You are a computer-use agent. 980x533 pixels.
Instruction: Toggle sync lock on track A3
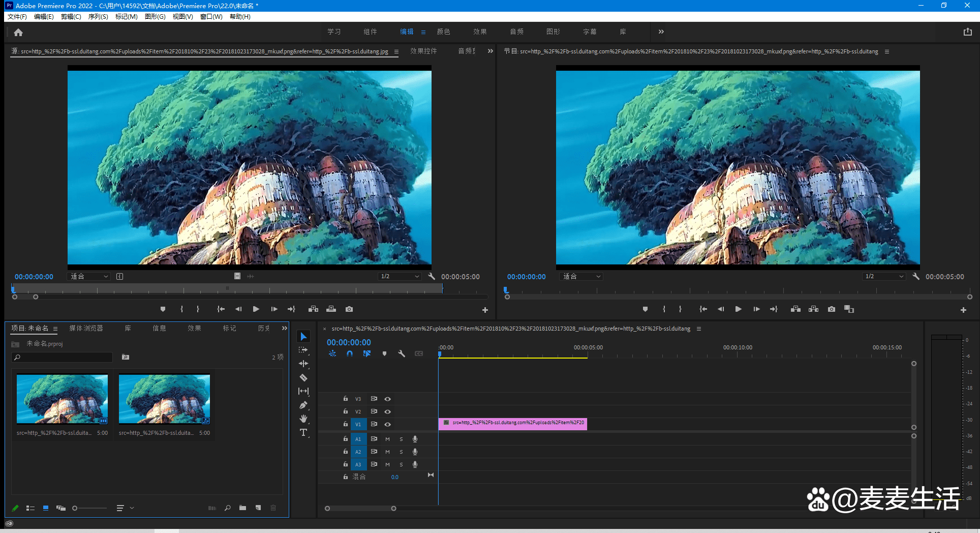click(x=374, y=464)
